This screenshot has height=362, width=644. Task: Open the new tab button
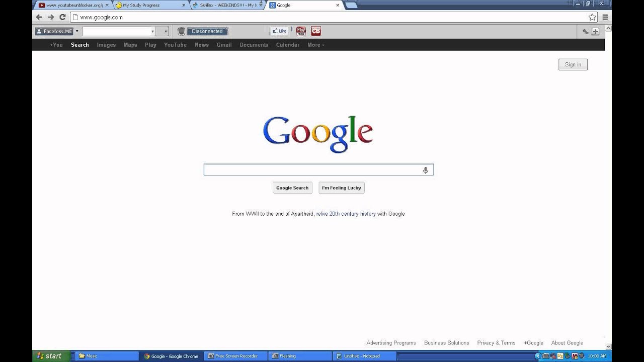tap(351, 5)
